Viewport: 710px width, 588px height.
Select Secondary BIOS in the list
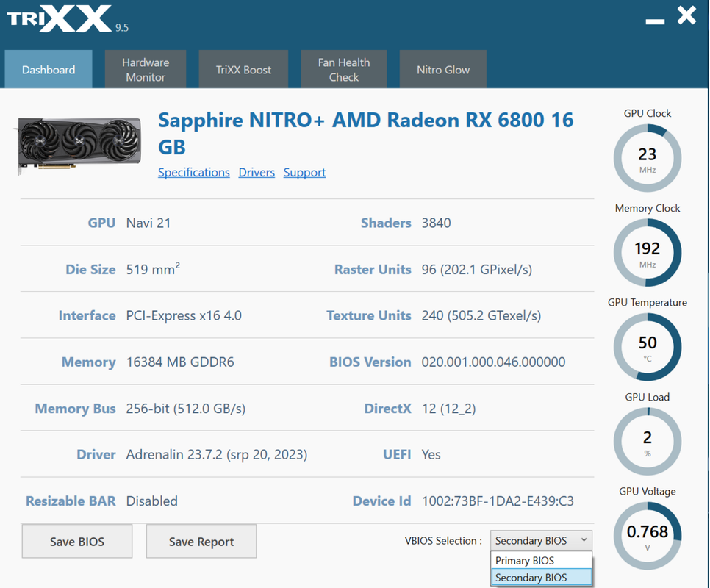[x=541, y=578]
